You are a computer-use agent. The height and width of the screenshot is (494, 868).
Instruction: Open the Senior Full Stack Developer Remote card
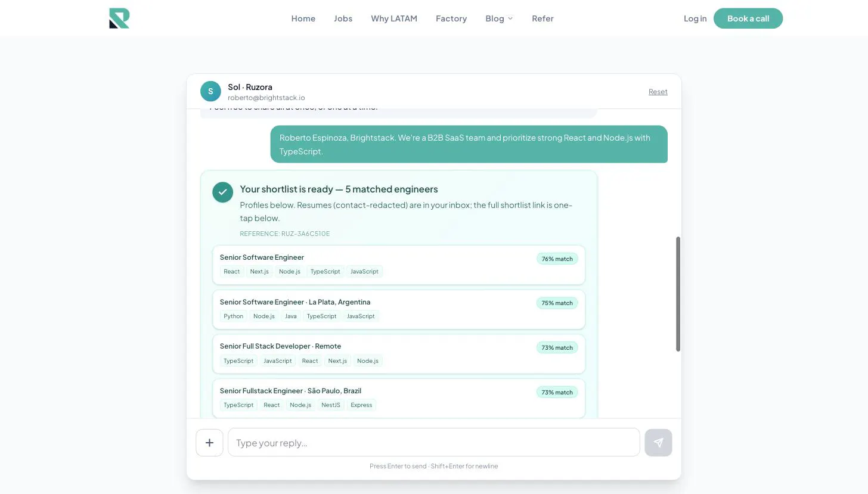(x=399, y=354)
